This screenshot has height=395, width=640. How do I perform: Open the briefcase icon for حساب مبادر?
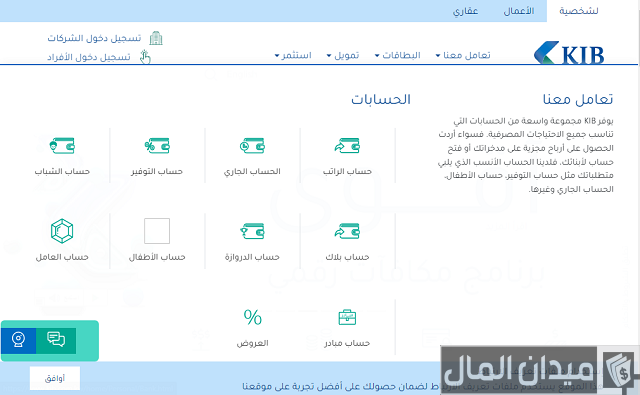(347, 317)
